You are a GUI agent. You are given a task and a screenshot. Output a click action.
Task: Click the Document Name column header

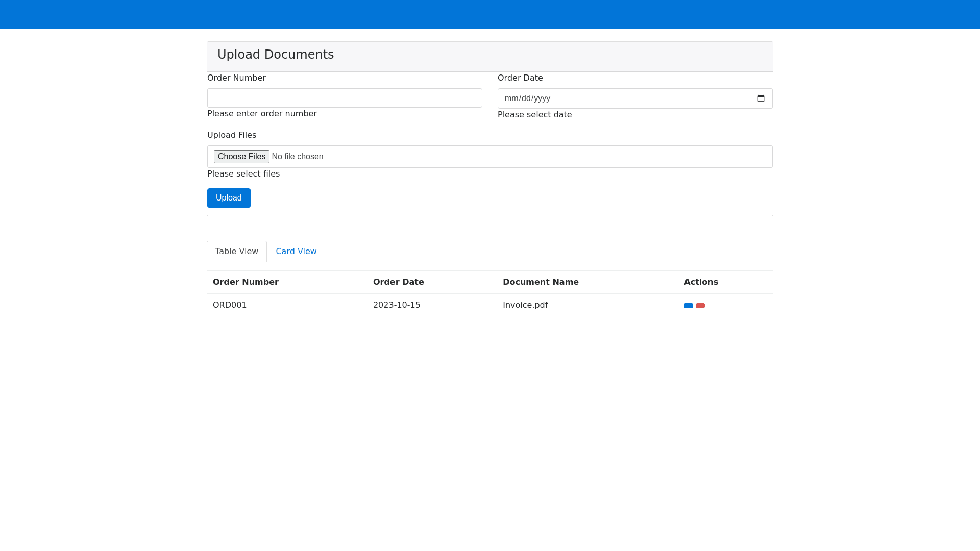tap(541, 282)
